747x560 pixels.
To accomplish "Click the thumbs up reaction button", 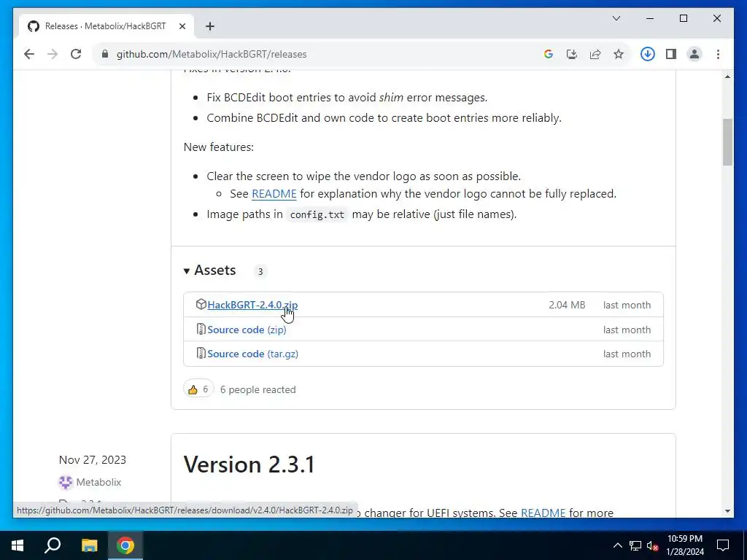I will [x=198, y=389].
